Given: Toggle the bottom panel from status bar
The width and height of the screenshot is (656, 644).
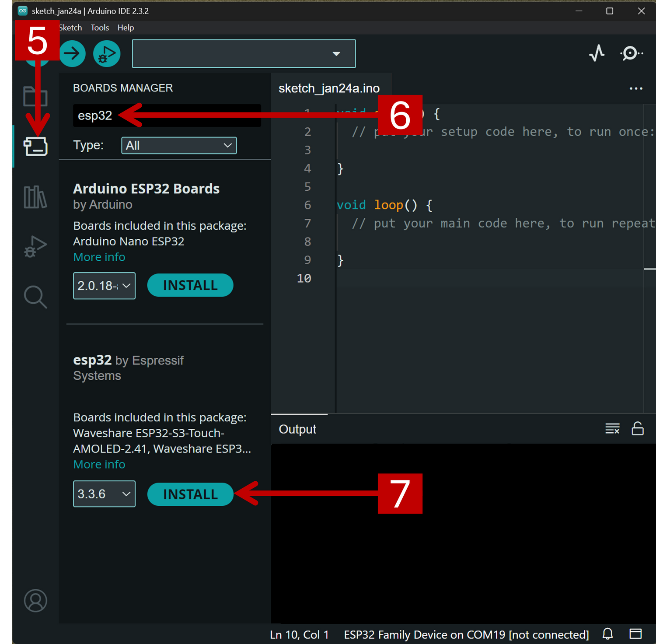Looking at the screenshot, I should coord(635,634).
